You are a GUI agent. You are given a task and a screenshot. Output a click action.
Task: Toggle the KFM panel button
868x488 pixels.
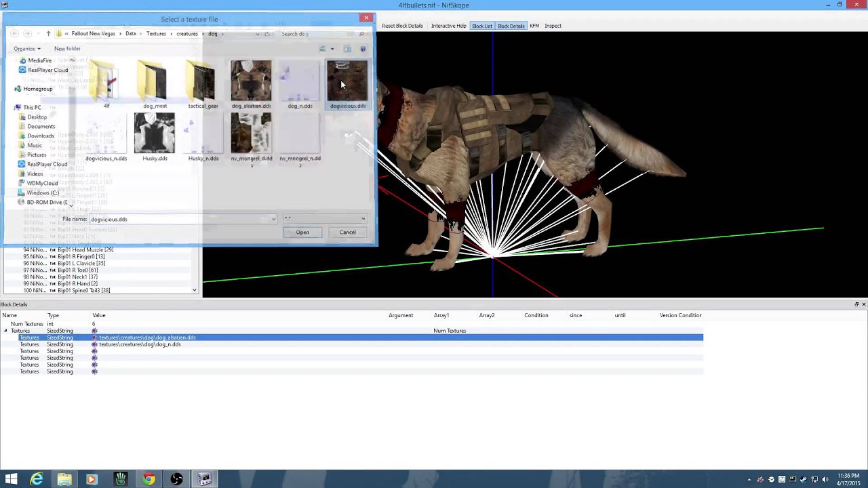[x=534, y=26]
